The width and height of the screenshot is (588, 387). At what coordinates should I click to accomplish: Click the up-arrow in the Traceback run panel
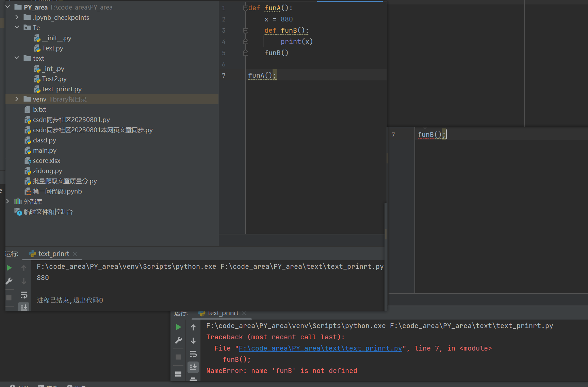click(x=193, y=327)
